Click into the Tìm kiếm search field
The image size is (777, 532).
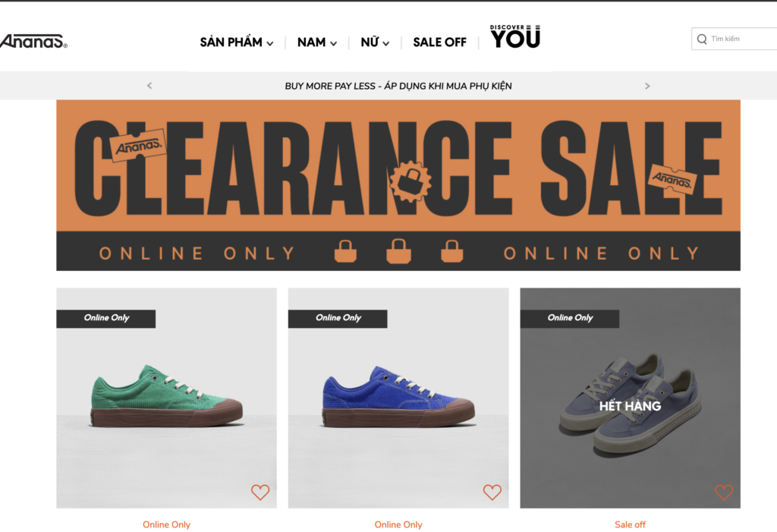[x=735, y=39]
